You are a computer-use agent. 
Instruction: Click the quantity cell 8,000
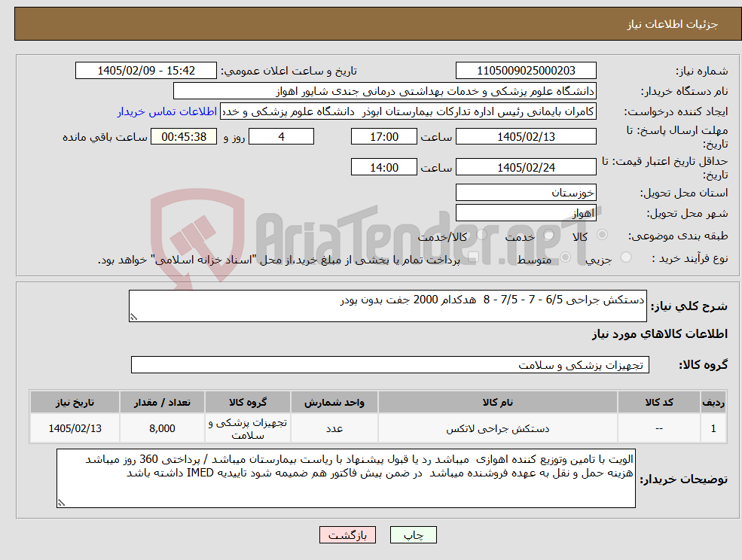162,428
